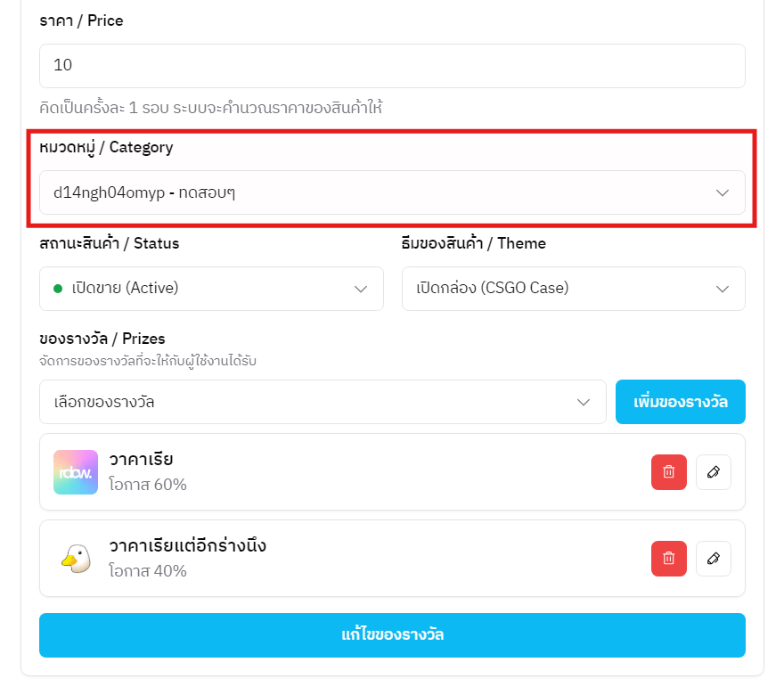784x695 pixels.
Task: Click the chevron on the Theme dropdown
Action: 723,289
